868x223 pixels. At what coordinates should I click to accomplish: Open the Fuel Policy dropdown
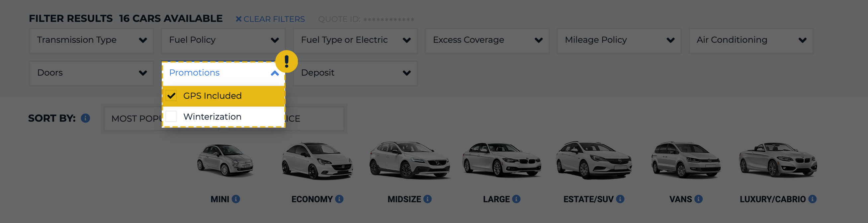[x=223, y=40]
